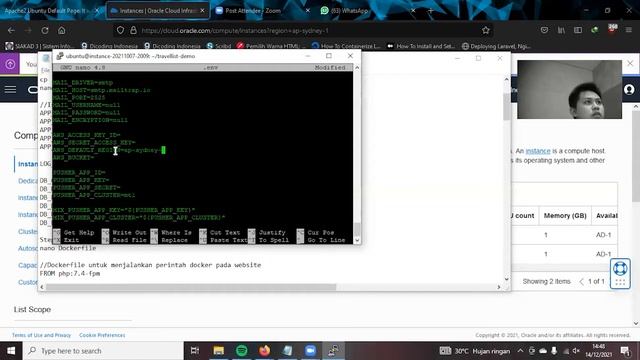Toggle the Firefox sidebar view icon

(x=578, y=30)
